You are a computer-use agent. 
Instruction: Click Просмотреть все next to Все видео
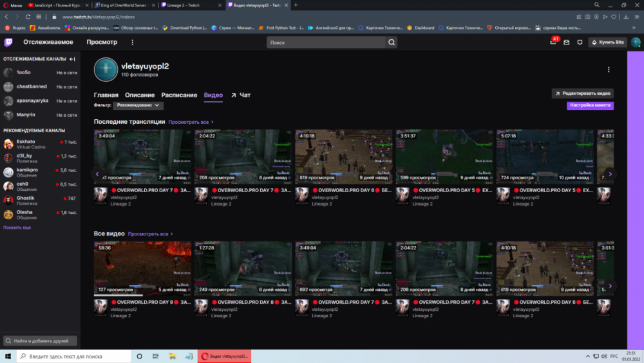150,234
